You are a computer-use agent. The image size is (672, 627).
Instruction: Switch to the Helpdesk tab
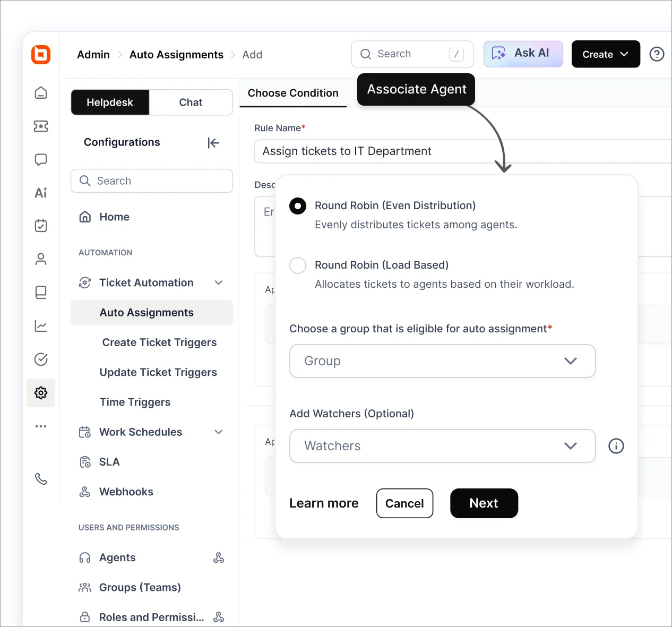click(110, 102)
